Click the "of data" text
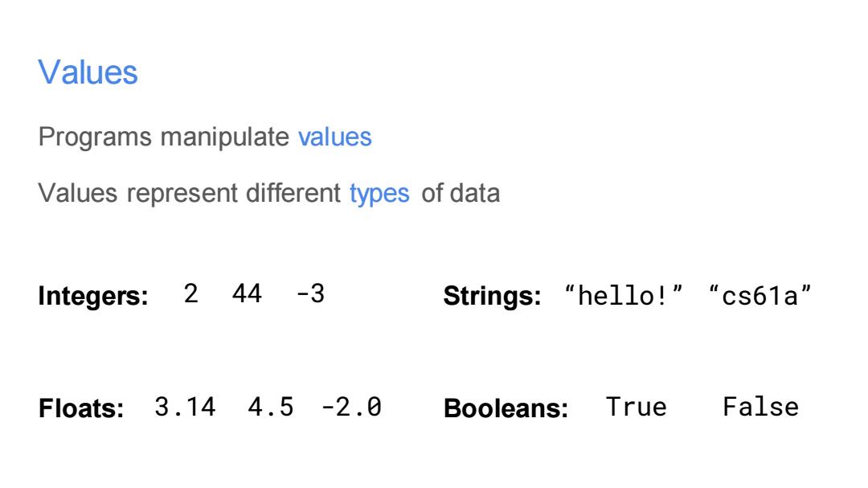Viewport: 868px width, 488px height. (x=461, y=193)
